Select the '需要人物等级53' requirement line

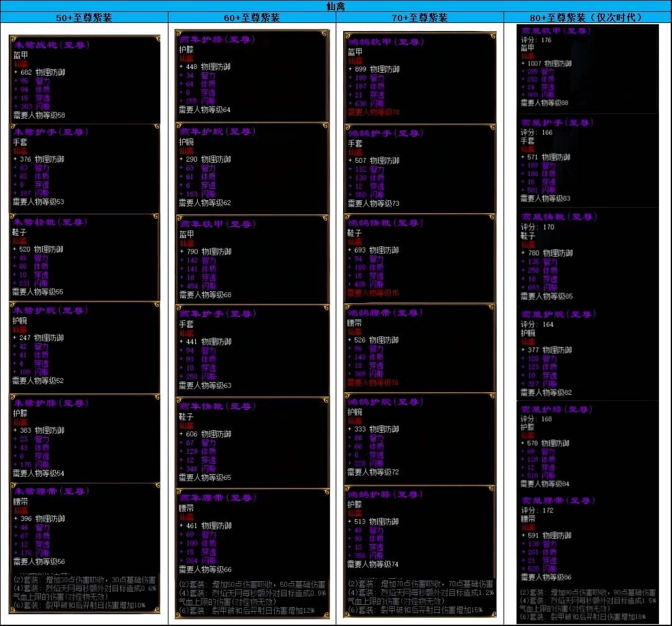click(x=38, y=201)
